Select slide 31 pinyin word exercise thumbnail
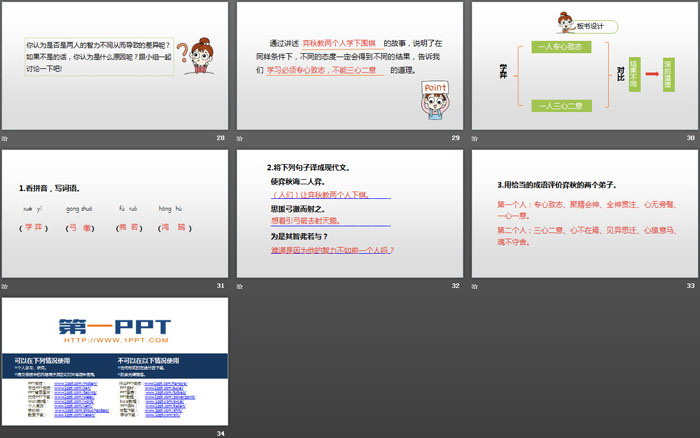Viewport: 700px width, 438px height. [x=115, y=213]
